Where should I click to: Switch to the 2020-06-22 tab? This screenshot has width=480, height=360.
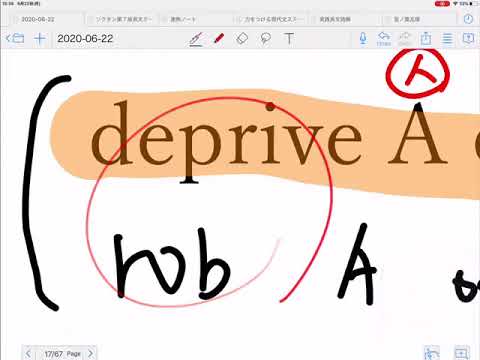tap(38, 19)
